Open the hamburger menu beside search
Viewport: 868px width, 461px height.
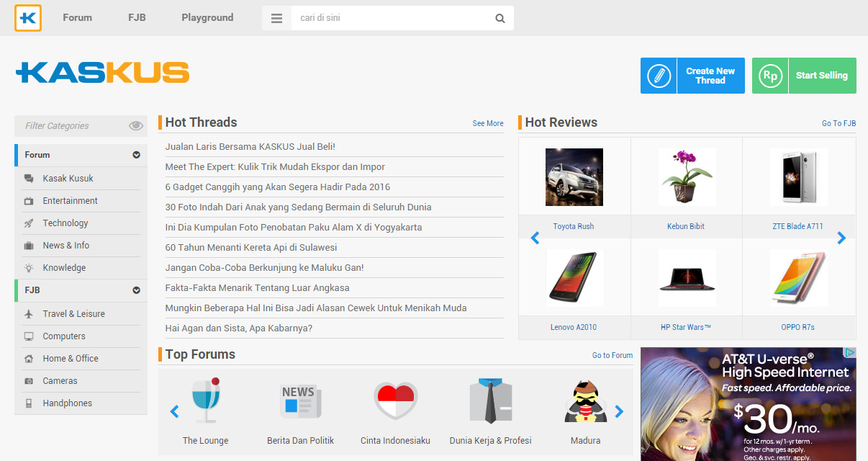tap(276, 19)
